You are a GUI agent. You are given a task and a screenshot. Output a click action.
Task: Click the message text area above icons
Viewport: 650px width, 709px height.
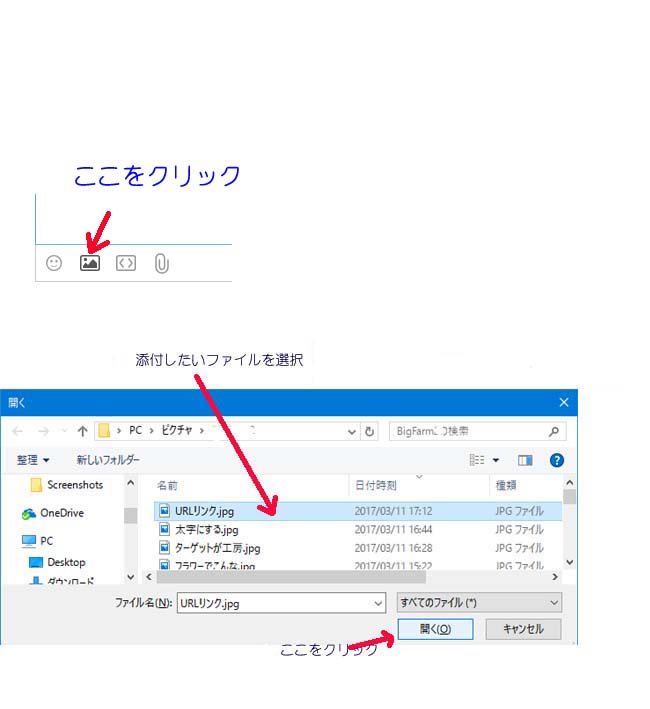click(x=134, y=219)
